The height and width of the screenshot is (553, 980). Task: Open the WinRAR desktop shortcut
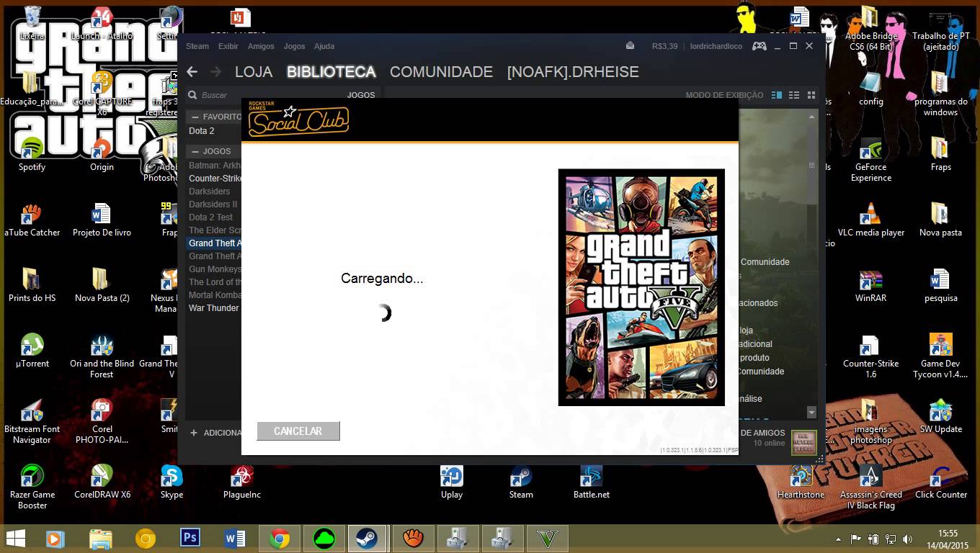[870, 285]
